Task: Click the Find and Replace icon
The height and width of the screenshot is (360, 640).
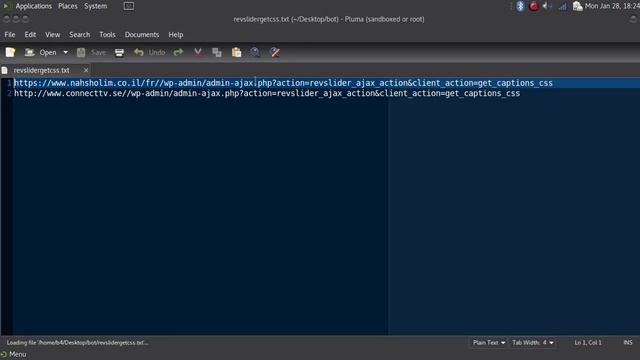Action: [x=275, y=52]
